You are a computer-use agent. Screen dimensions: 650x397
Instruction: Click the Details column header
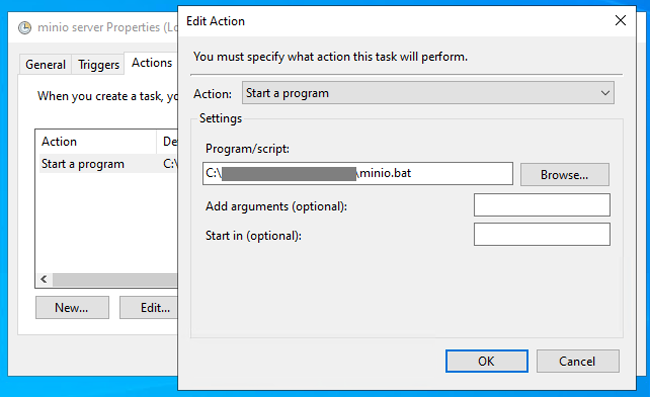point(168,142)
